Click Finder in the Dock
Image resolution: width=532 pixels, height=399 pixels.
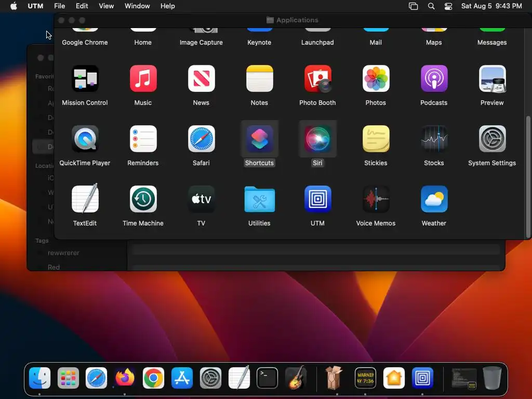(x=39, y=378)
